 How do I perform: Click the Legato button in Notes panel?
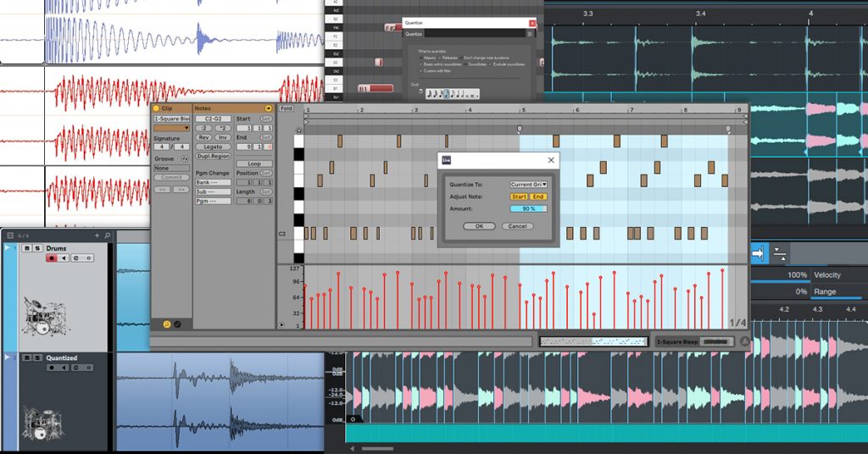point(213,147)
